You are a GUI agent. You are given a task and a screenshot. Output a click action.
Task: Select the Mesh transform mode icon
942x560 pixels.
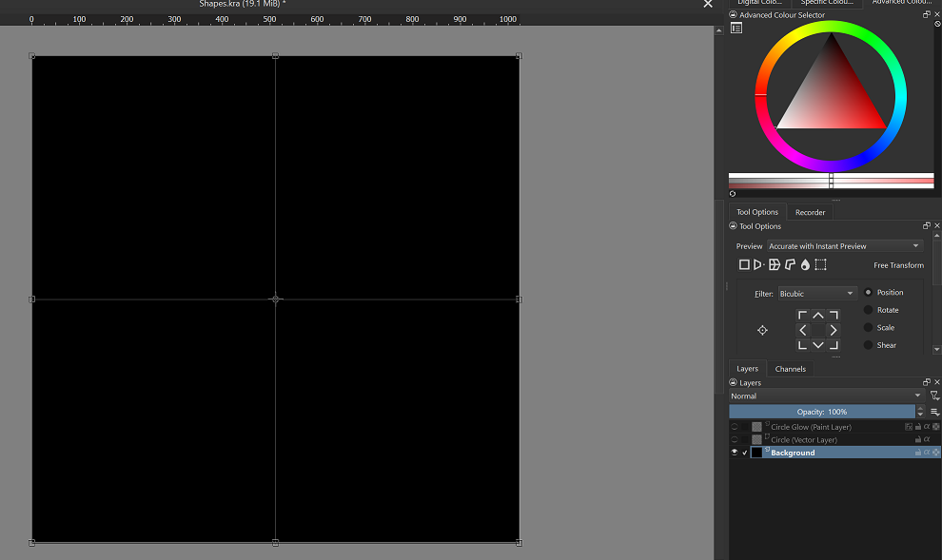(x=820, y=264)
